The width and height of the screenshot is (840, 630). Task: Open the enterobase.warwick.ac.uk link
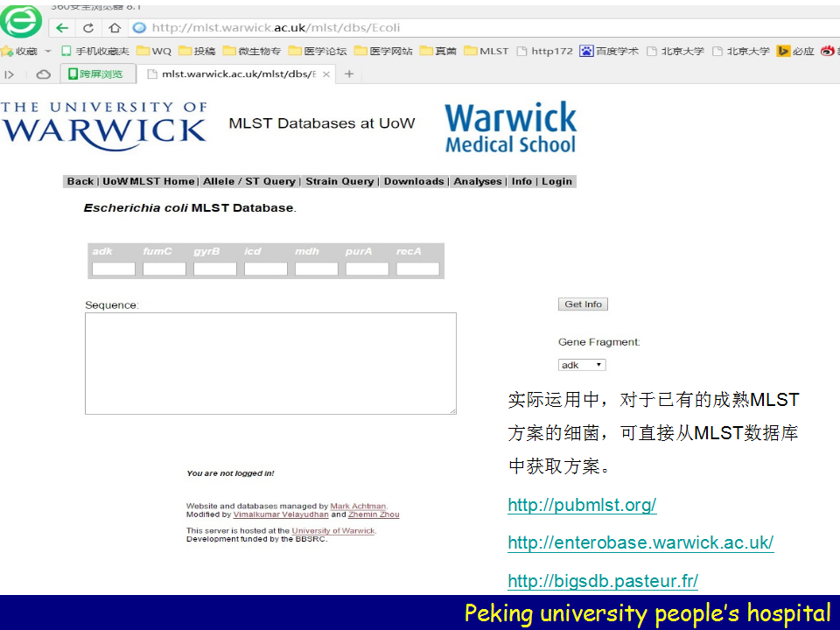tap(640, 542)
